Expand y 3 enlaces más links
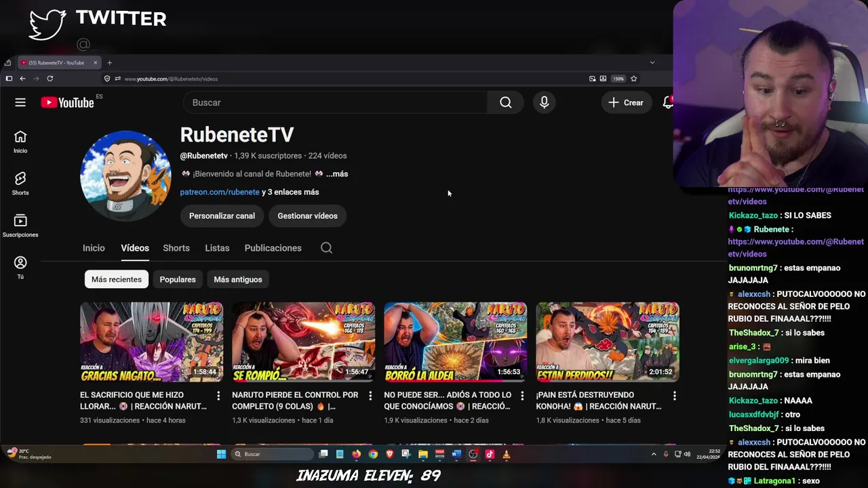Screen dimensions: 868x488 click(x=290, y=192)
